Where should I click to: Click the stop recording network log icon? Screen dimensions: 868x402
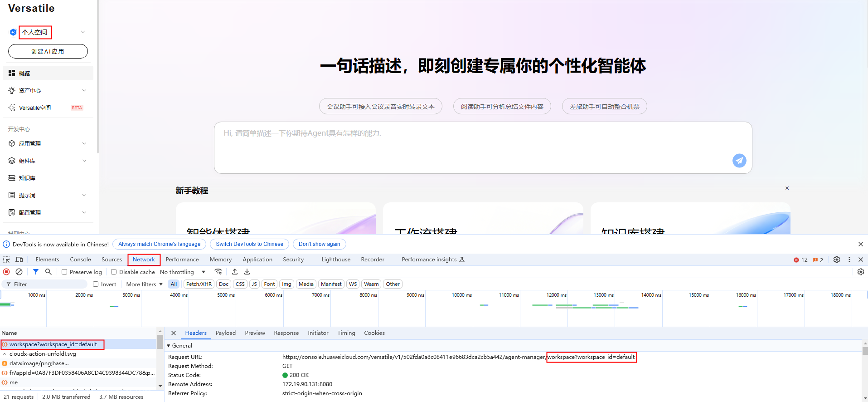coord(6,272)
